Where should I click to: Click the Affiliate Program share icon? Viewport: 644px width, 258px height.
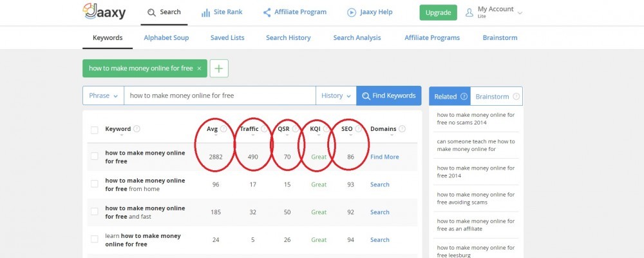pos(267,13)
